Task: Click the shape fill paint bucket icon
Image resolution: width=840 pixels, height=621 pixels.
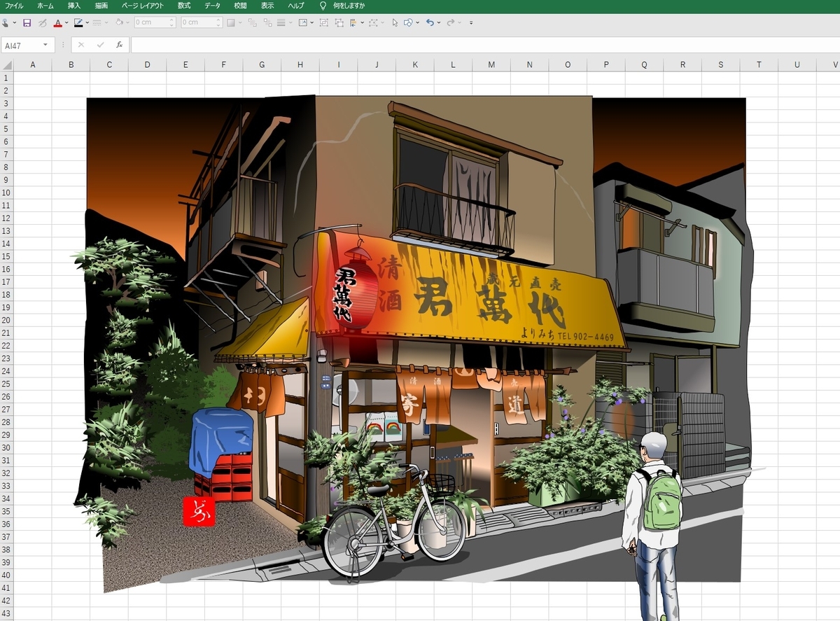Action: 119,22
